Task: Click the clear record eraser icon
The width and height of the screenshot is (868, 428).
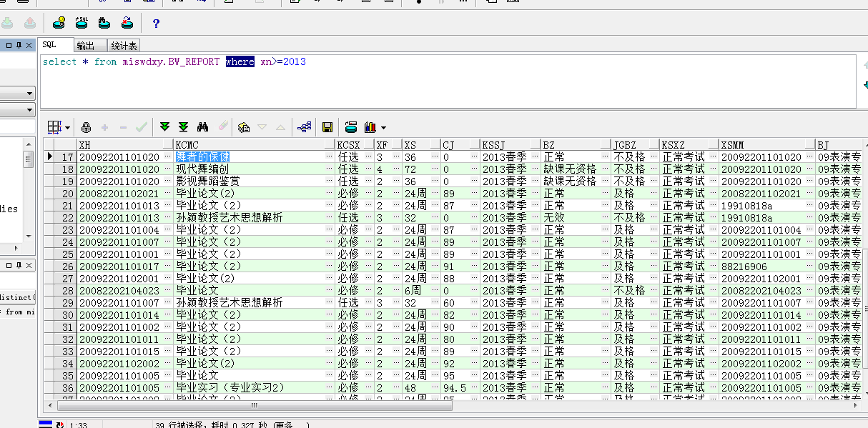Action: [x=222, y=127]
